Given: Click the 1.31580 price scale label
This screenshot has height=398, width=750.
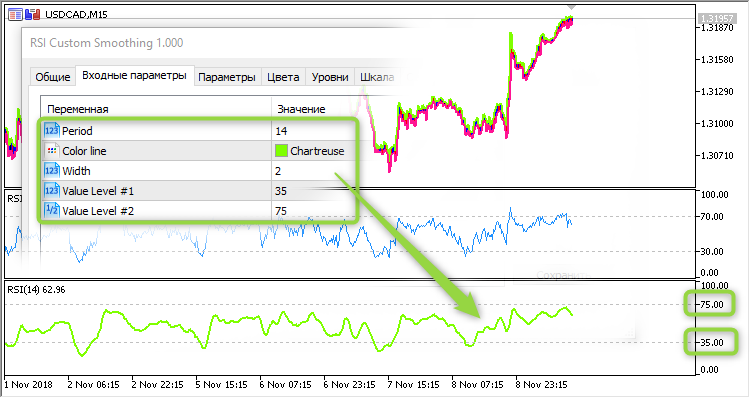Looking at the screenshot, I should (717, 60).
